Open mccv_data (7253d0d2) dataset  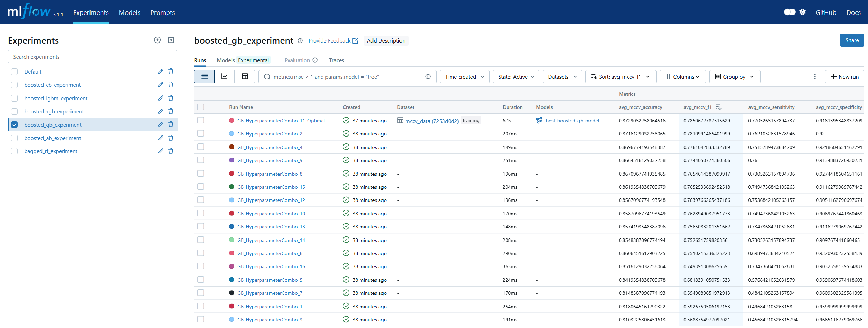click(432, 121)
